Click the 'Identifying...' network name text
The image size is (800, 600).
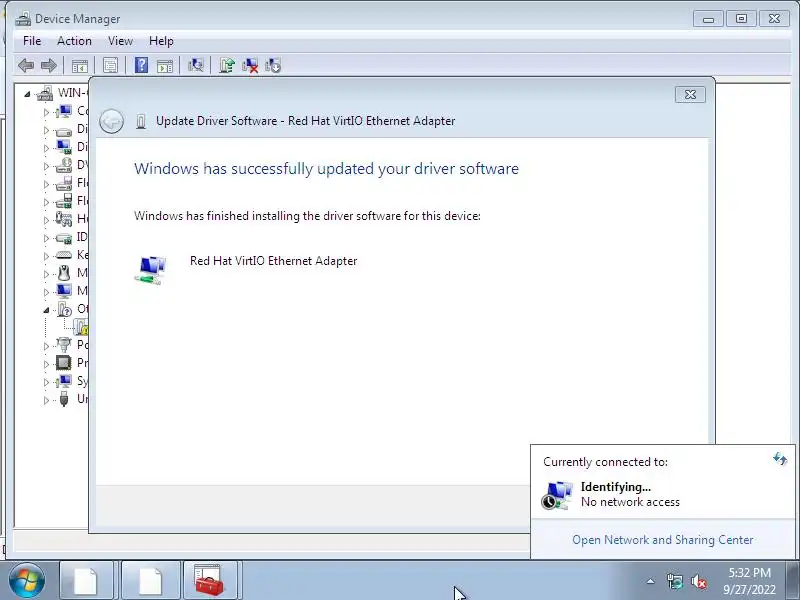coord(616,487)
